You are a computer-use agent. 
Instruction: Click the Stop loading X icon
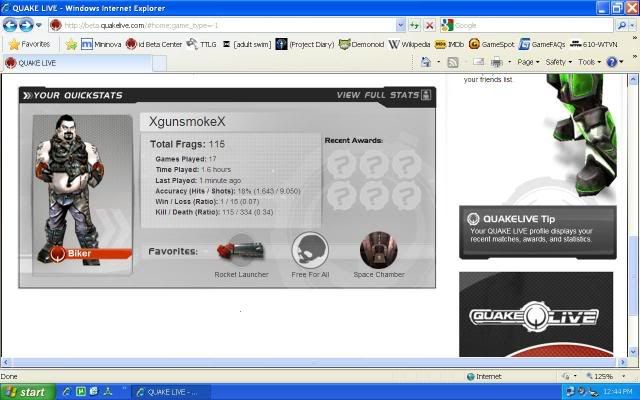(x=429, y=25)
